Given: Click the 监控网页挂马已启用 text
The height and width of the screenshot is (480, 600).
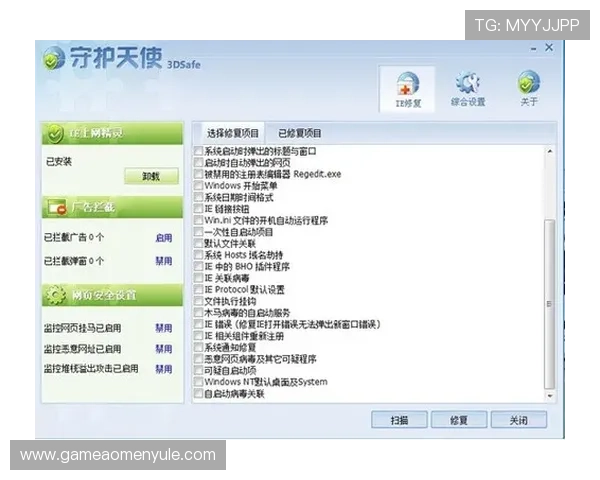Looking at the screenshot, I should (82, 328).
